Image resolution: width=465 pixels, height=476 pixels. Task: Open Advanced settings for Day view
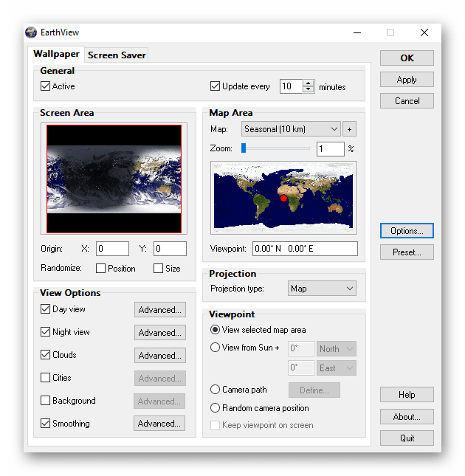click(x=160, y=310)
